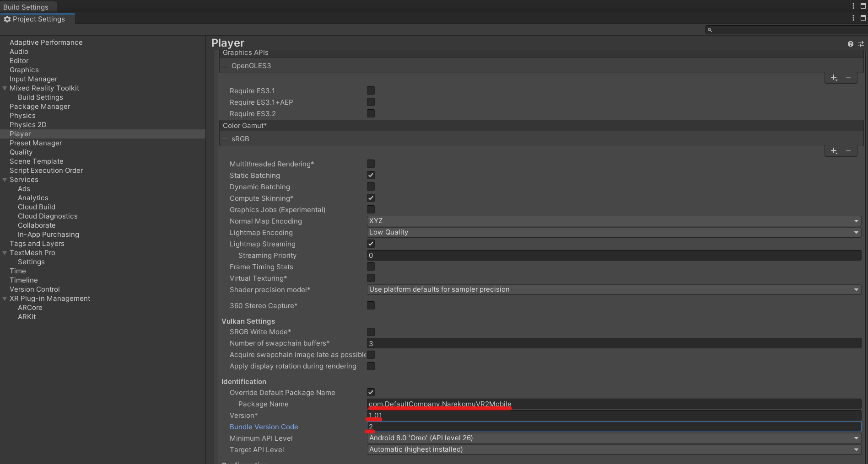This screenshot has width=868, height=464.
Task: Uncheck Static Batching
Action: [x=371, y=175]
